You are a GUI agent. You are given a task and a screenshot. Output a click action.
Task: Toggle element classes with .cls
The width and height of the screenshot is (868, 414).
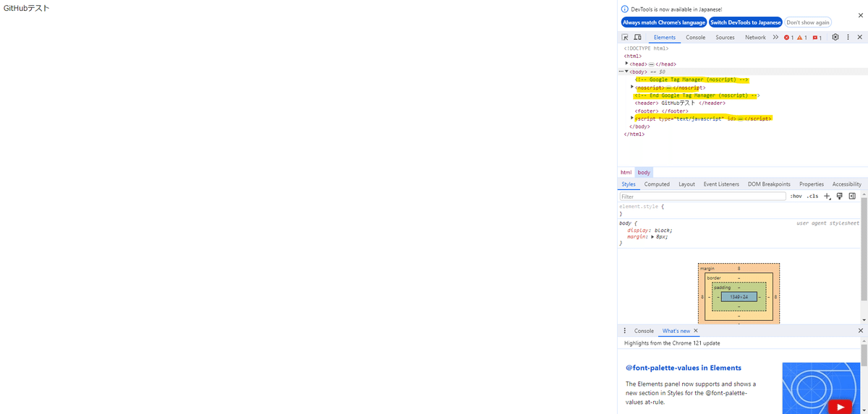[x=813, y=196]
